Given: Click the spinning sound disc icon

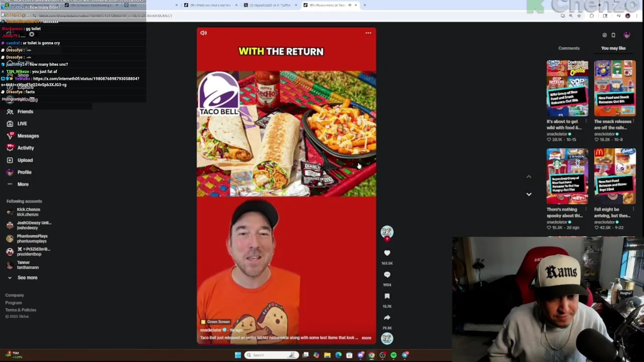Looking at the screenshot, I should (x=387, y=338).
